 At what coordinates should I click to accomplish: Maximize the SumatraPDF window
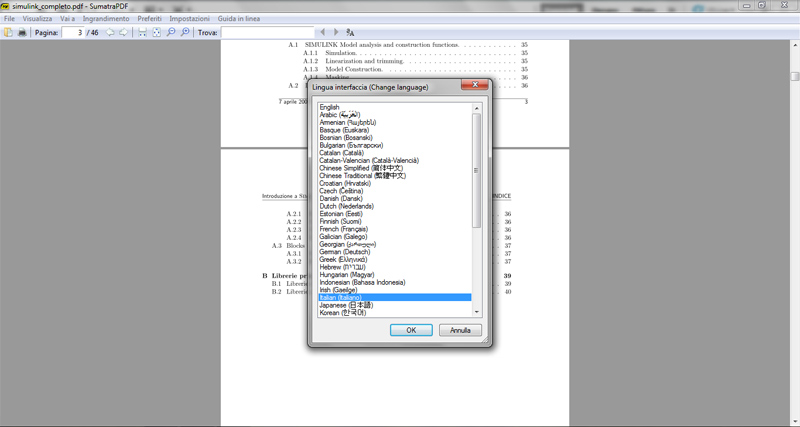(x=761, y=5)
